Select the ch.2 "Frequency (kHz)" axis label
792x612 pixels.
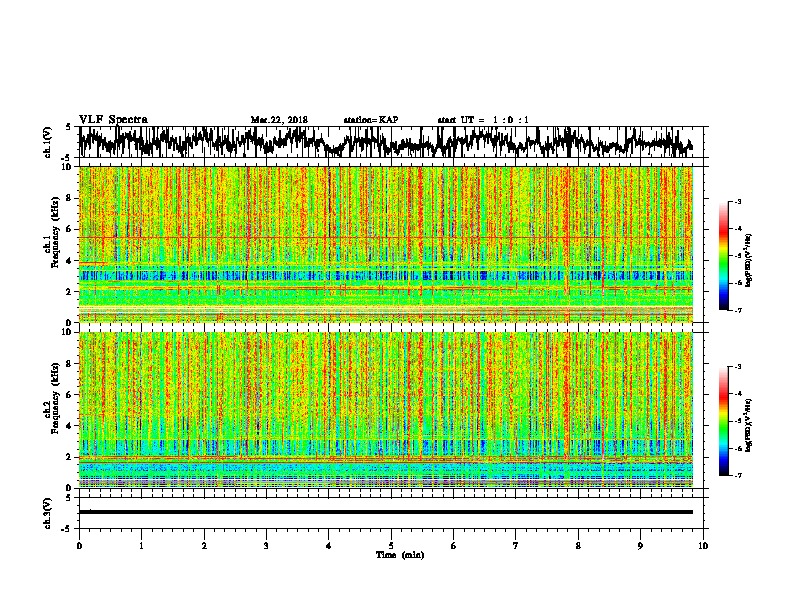click(56, 397)
